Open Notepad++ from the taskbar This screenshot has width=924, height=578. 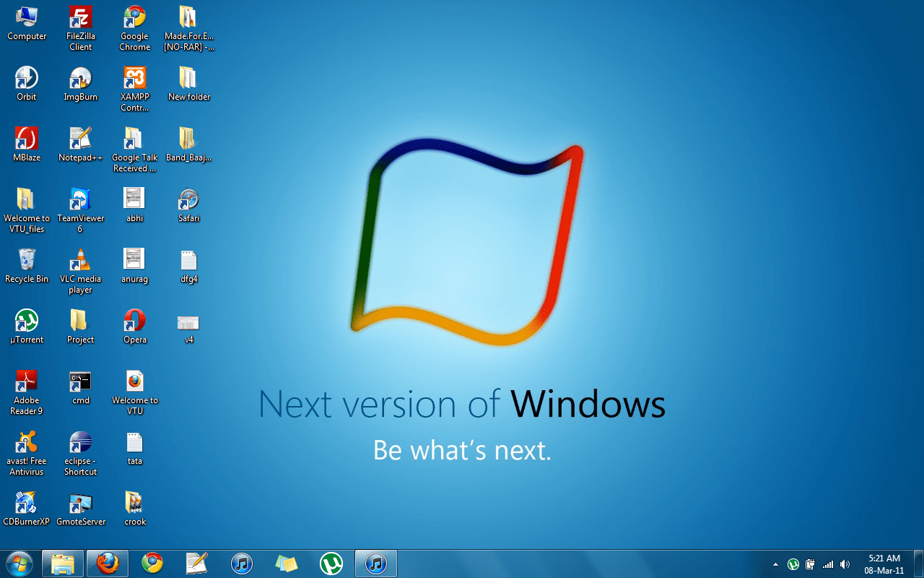[197, 563]
